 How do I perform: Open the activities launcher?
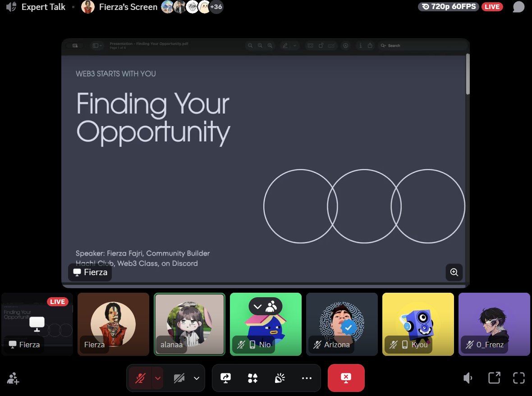pos(252,378)
